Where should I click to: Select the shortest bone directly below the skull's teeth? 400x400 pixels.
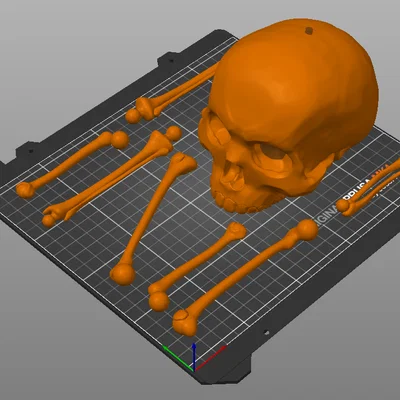pyautogui.click(x=197, y=267)
